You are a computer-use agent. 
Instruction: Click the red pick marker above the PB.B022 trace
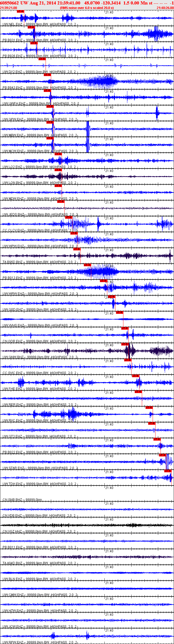(157, 439)
